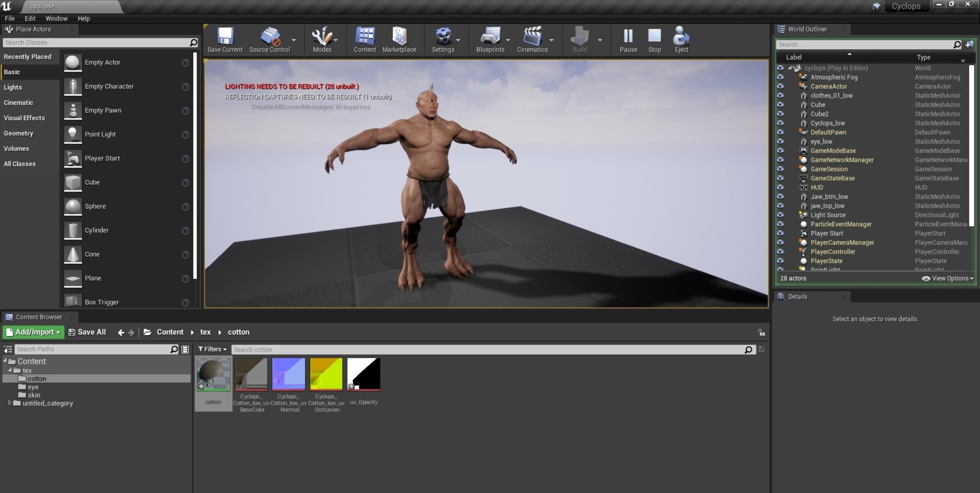This screenshot has height=493, width=980.
Task: Click Save All in Content Browser
Action: click(x=87, y=332)
